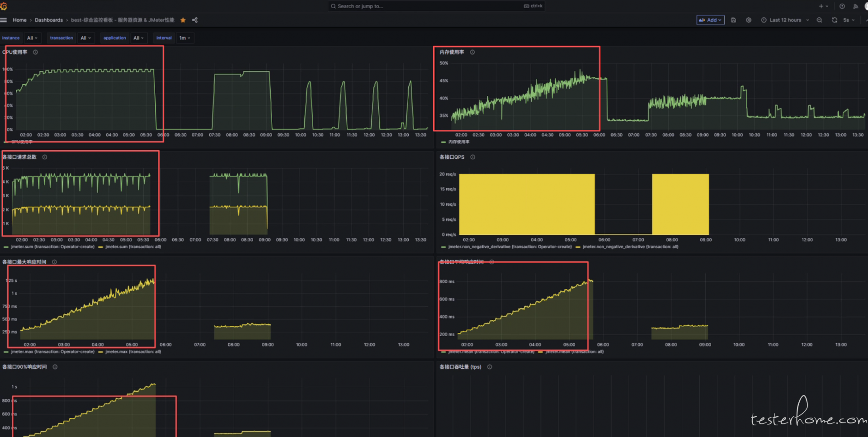Save dashboard using the floppy disk icon

point(733,20)
